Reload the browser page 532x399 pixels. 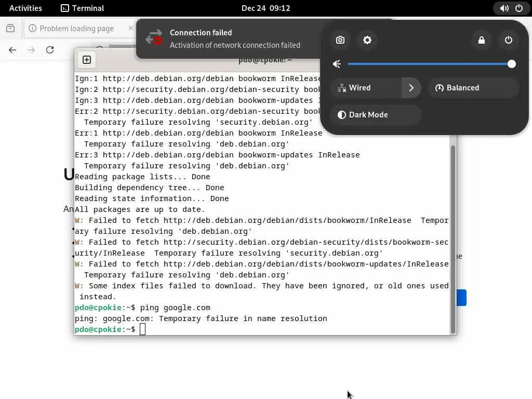[50, 50]
